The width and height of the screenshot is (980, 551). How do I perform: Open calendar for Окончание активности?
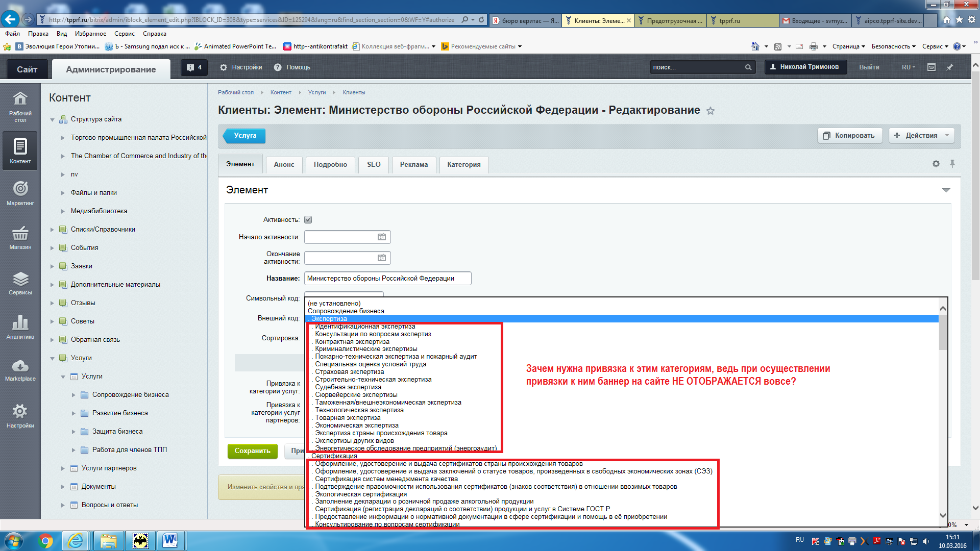coord(381,258)
